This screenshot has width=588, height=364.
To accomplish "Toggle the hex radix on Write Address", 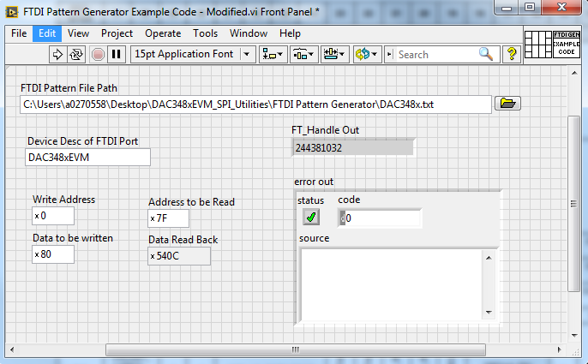I will [x=37, y=216].
